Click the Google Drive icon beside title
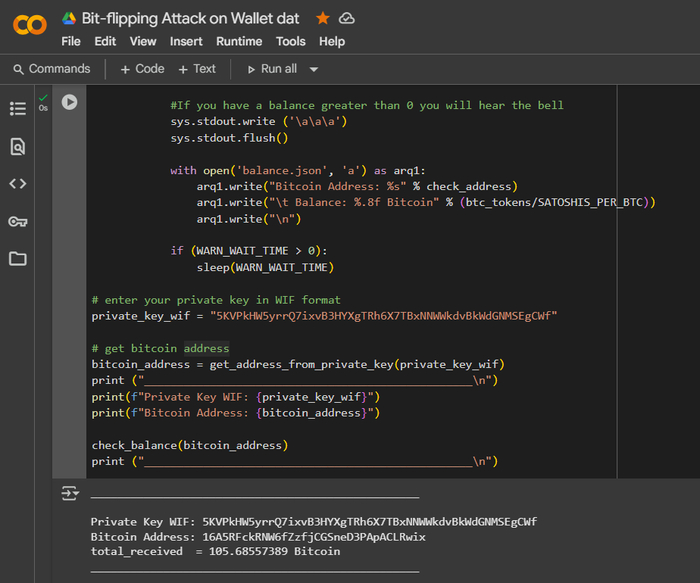The width and height of the screenshot is (700, 583). pyautogui.click(x=69, y=18)
